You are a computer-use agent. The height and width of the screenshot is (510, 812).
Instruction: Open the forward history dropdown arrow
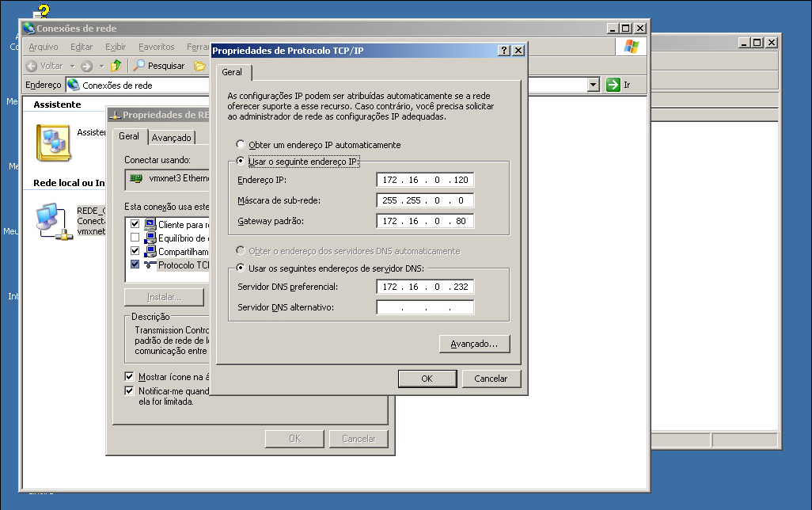(101, 66)
